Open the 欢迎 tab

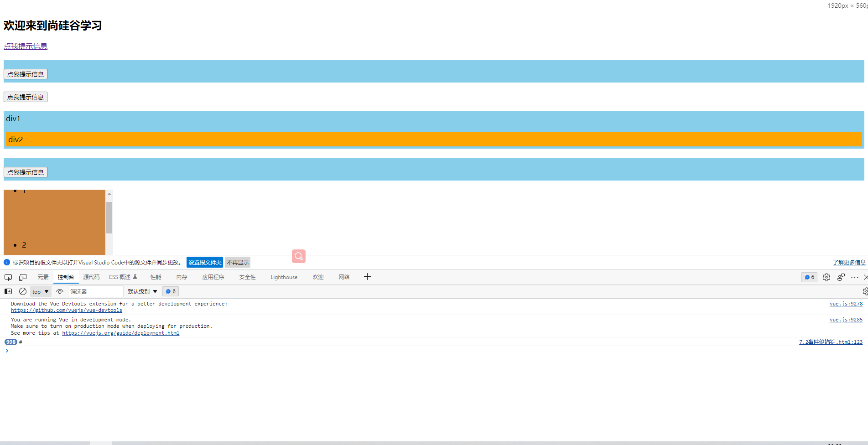click(x=318, y=277)
